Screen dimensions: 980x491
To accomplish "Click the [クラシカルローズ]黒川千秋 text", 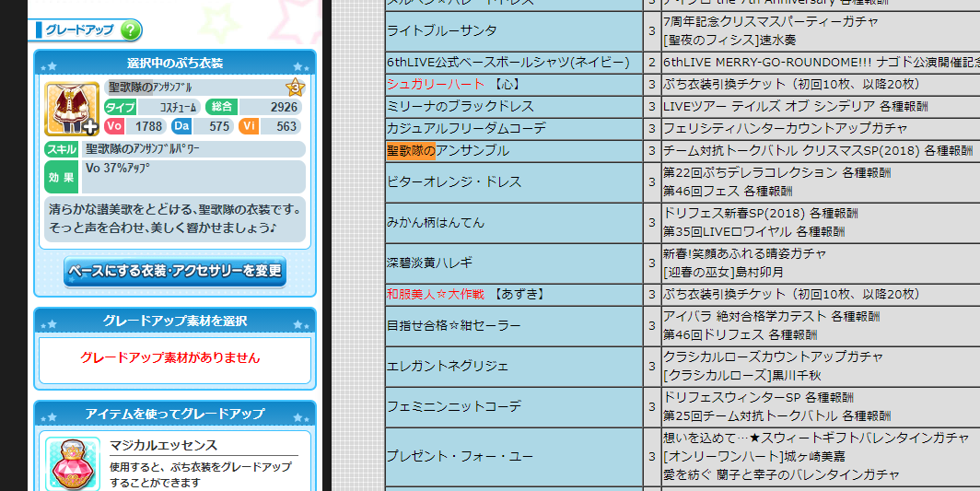I will (741, 375).
